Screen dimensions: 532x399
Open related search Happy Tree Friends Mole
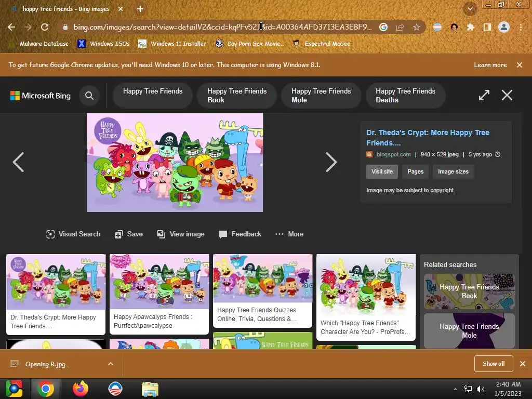469,331
